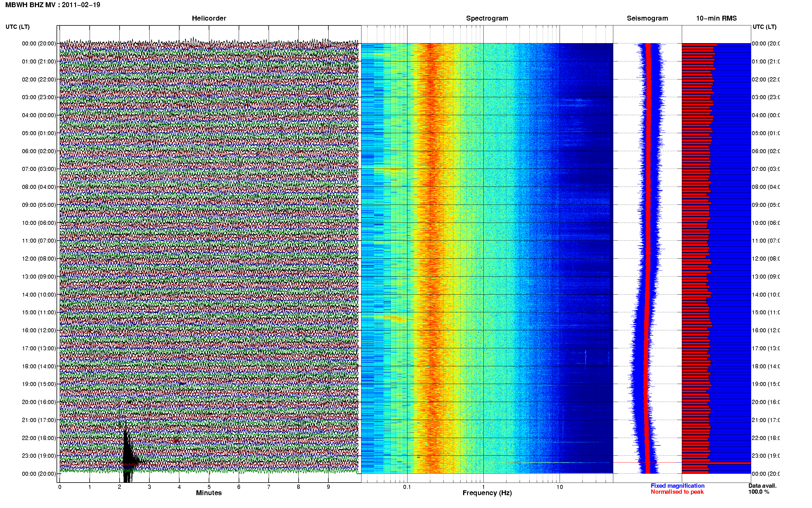Click the left 'UTC (LT)' axis label
812x508 pixels.
17,27
